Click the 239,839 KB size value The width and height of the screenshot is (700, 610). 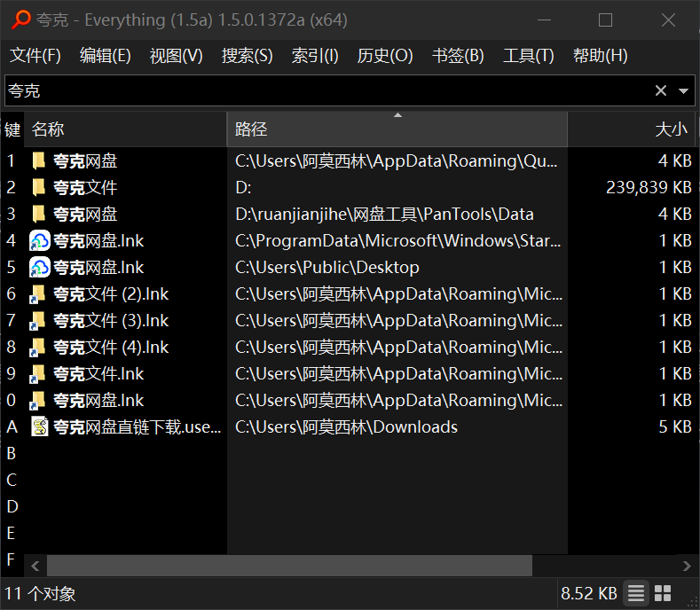[x=649, y=187]
